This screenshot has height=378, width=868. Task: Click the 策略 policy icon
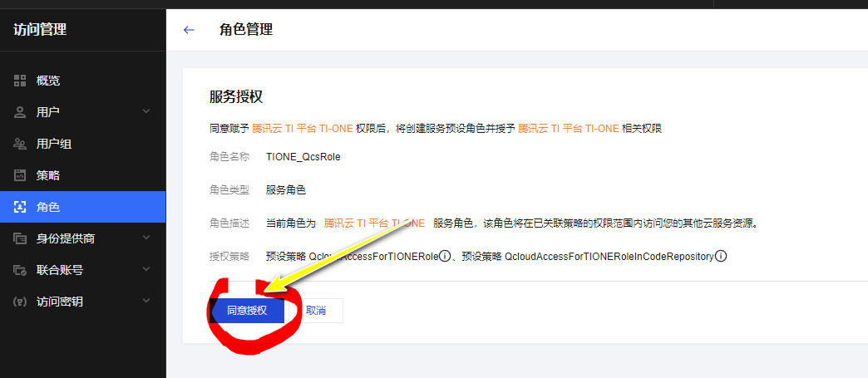click(20, 176)
